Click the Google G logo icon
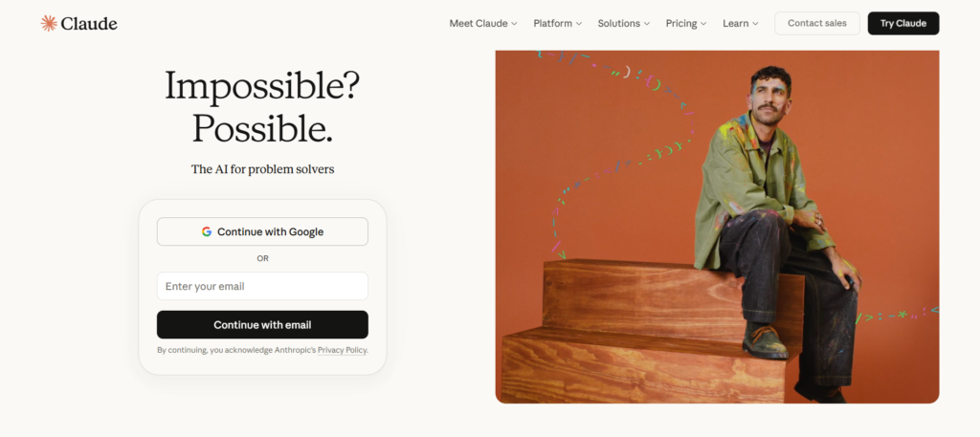This screenshot has width=980, height=437. click(207, 231)
